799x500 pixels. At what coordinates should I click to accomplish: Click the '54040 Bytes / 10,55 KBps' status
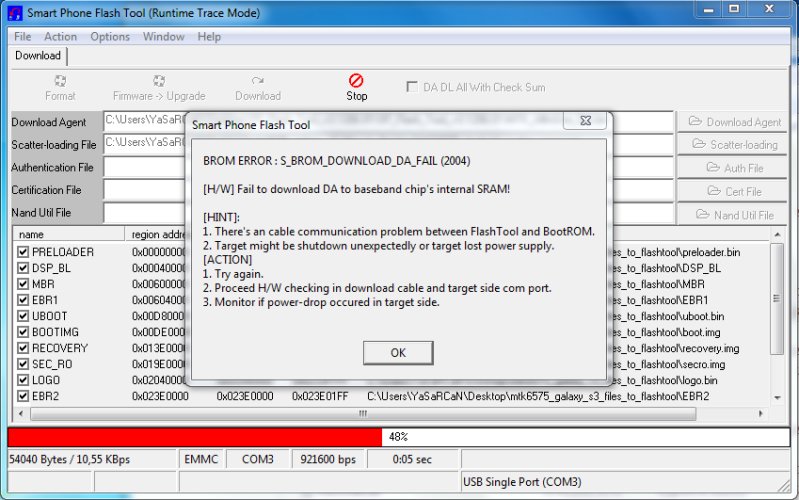click(69, 459)
